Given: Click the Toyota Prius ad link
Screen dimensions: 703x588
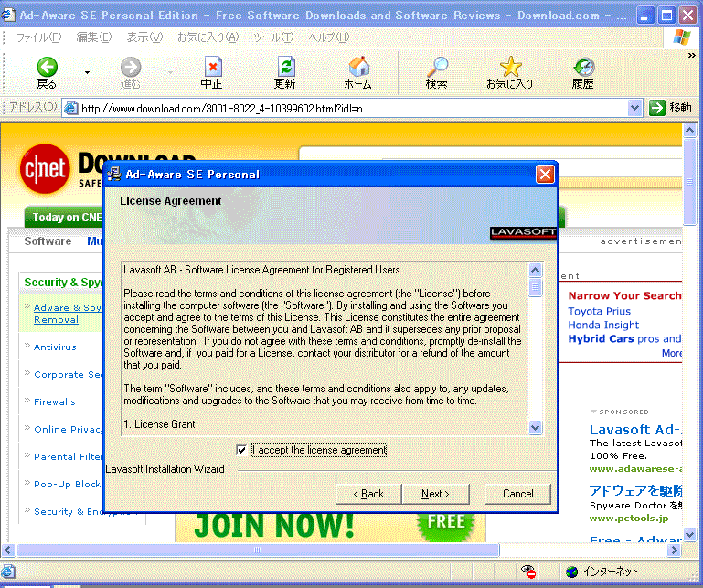Looking at the screenshot, I should (600, 311).
